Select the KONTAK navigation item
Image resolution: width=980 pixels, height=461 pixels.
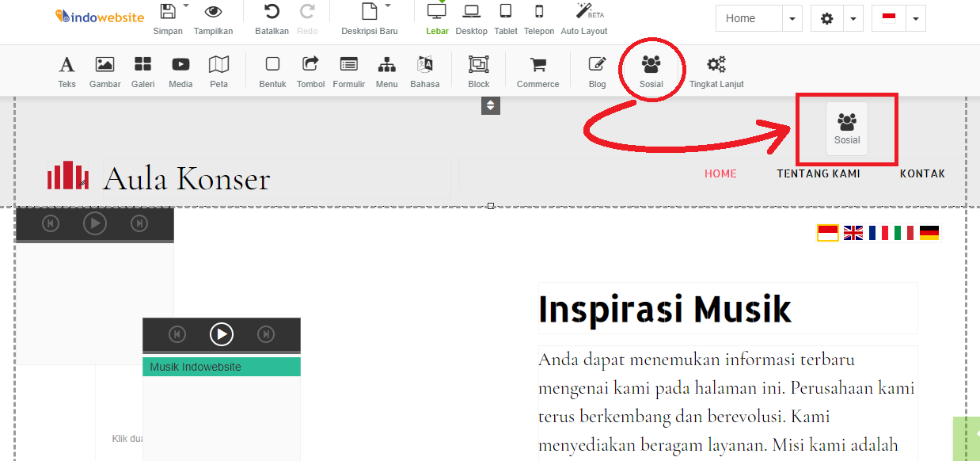click(x=922, y=173)
